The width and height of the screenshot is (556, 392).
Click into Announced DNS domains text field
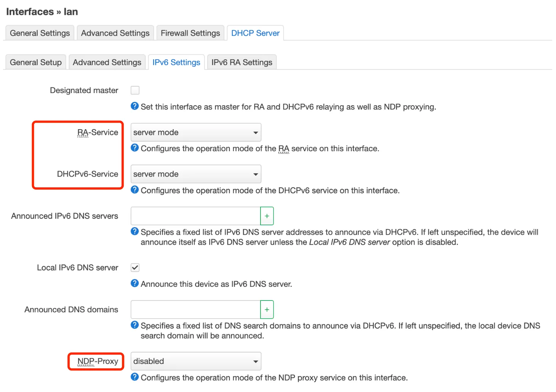(195, 310)
